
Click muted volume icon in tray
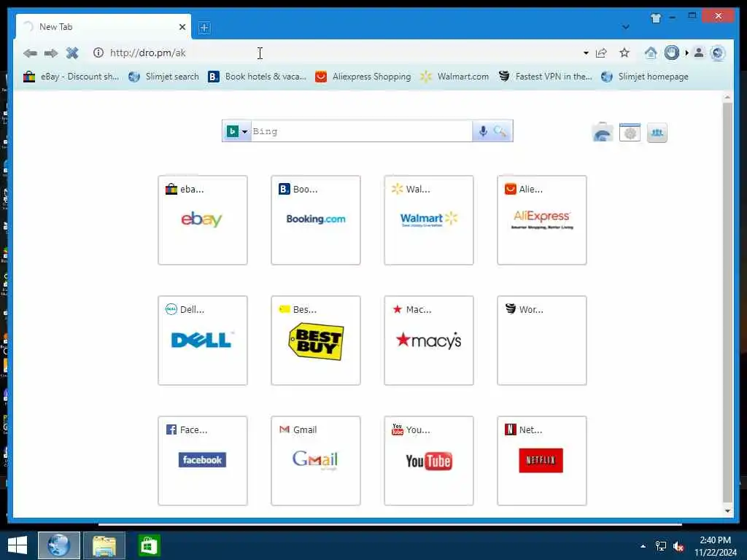click(678, 546)
